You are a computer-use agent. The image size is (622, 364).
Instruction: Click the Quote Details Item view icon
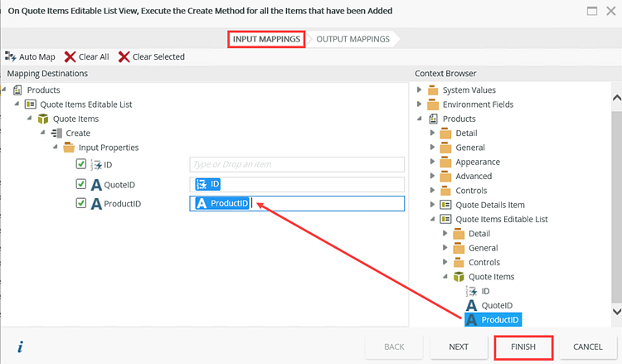[445, 205]
